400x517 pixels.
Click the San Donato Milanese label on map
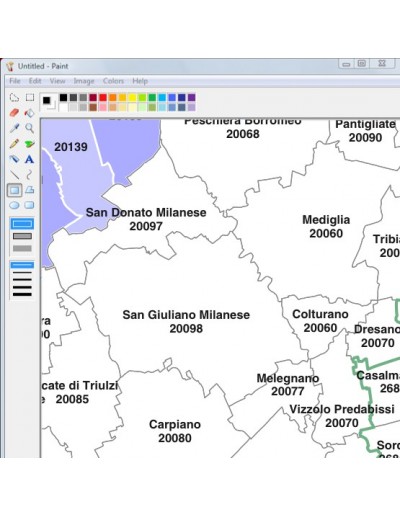146,212
